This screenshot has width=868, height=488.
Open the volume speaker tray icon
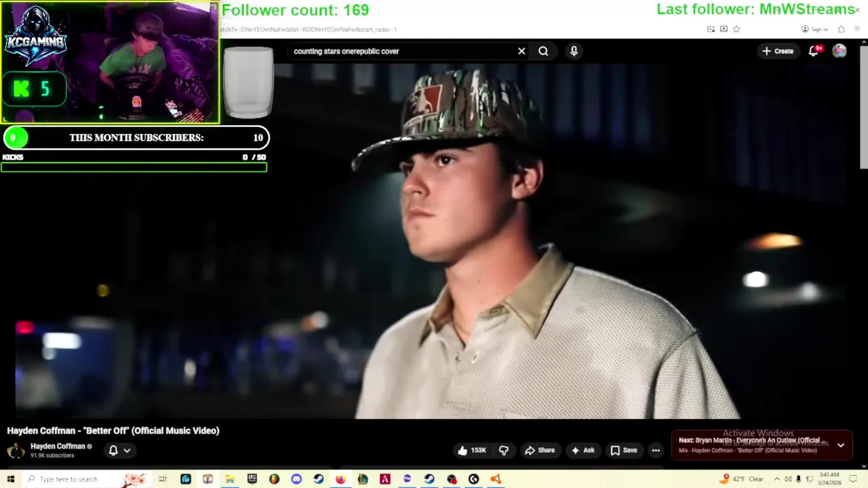pyautogui.click(x=788, y=479)
